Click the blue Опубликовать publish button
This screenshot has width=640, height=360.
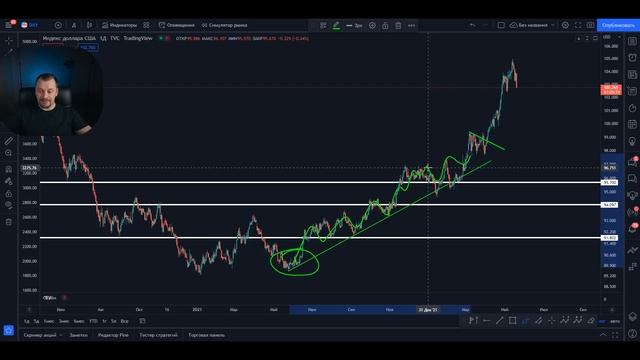click(x=618, y=25)
